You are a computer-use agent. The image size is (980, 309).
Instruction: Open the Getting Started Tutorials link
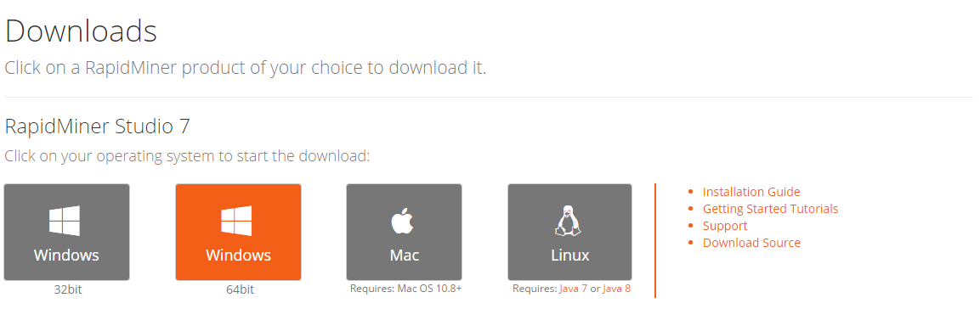click(770, 209)
